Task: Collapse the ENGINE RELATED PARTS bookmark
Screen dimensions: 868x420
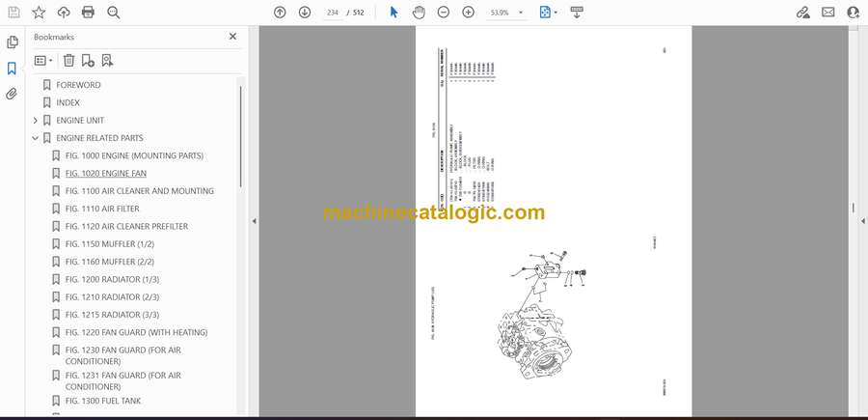Action: (x=36, y=138)
